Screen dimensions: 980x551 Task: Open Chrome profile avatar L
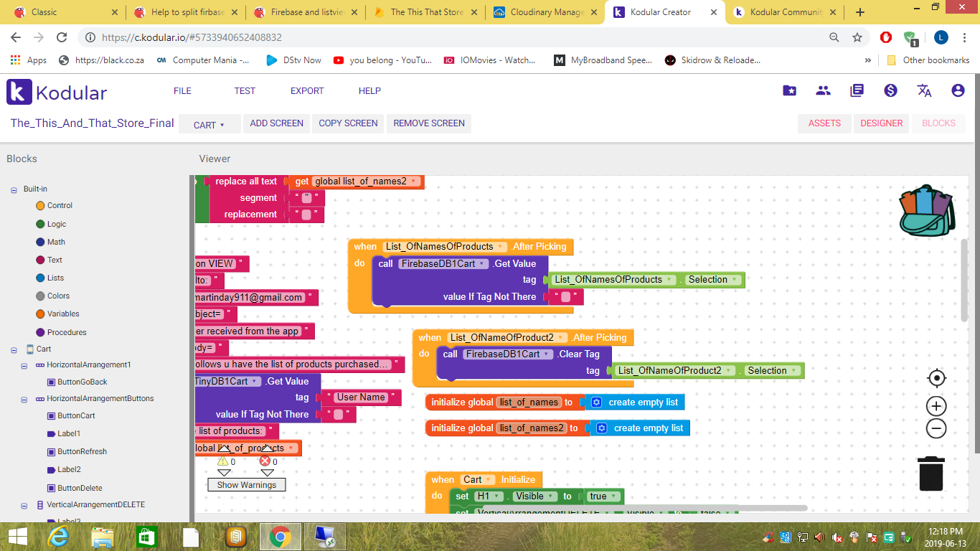point(941,37)
